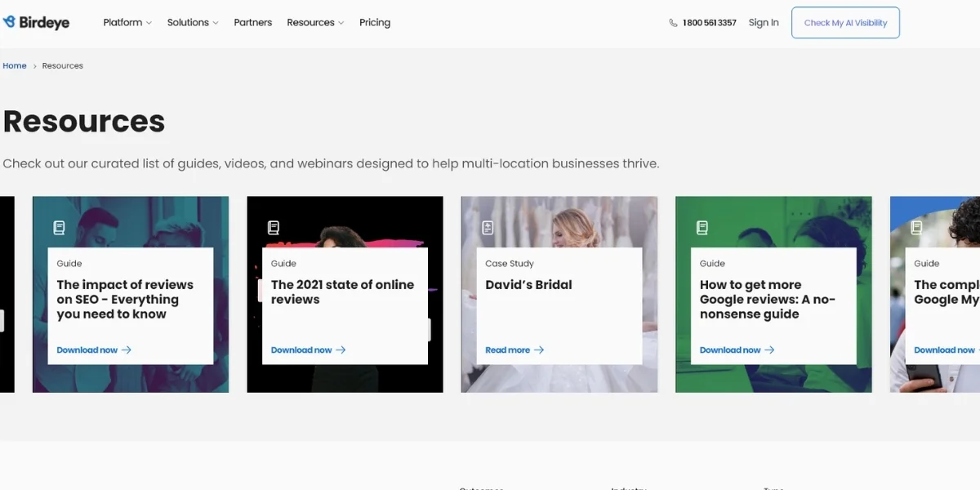Click the Resources page heading
The width and height of the screenshot is (980, 490).
coord(84,122)
